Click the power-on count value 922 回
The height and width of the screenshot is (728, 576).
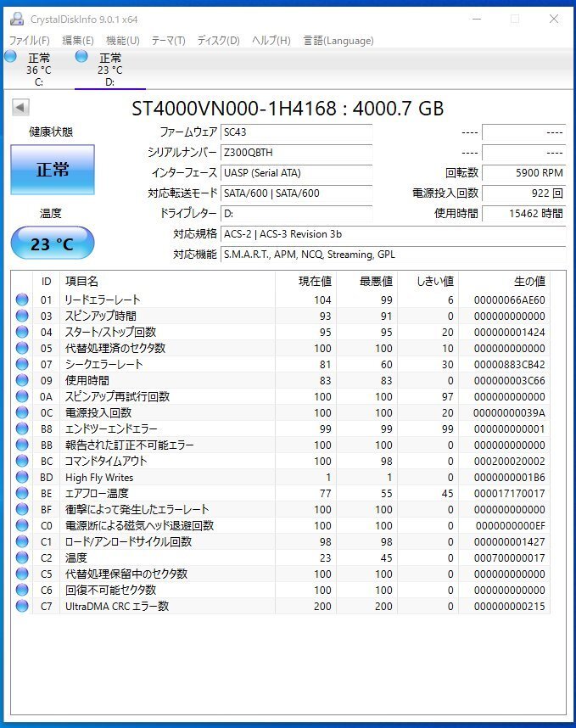pos(524,193)
